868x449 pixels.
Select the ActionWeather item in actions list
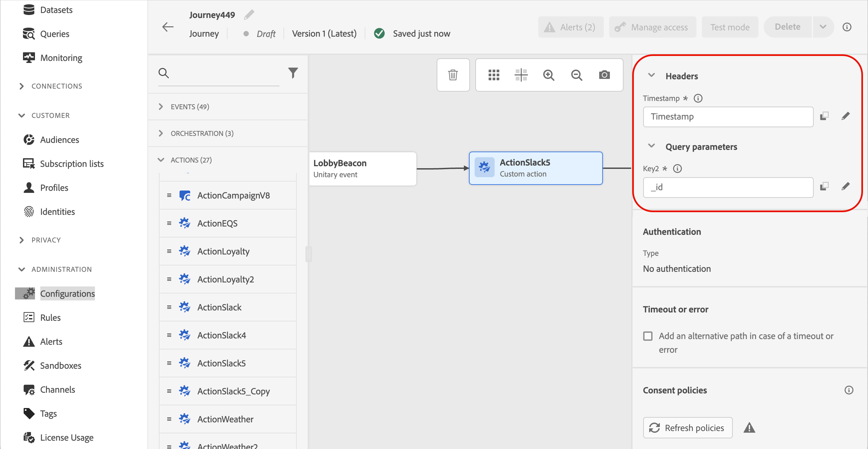[x=225, y=419]
